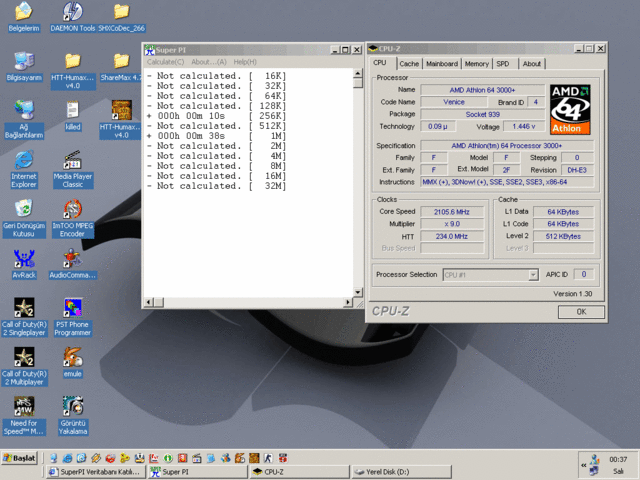Image resolution: width=640 pixels, height=480 pixels.
Task: Launch Görüntü Yakalama shortcut
Action: (x=73, y=416)
